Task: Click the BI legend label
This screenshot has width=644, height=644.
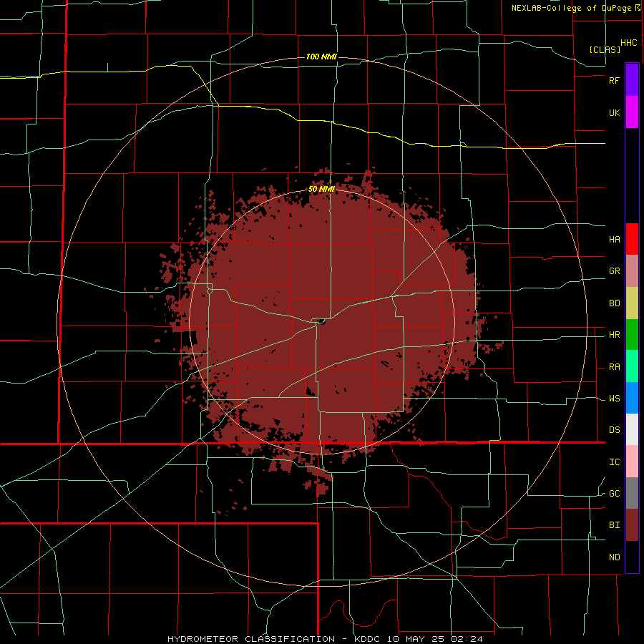Action: click(614, 525)
